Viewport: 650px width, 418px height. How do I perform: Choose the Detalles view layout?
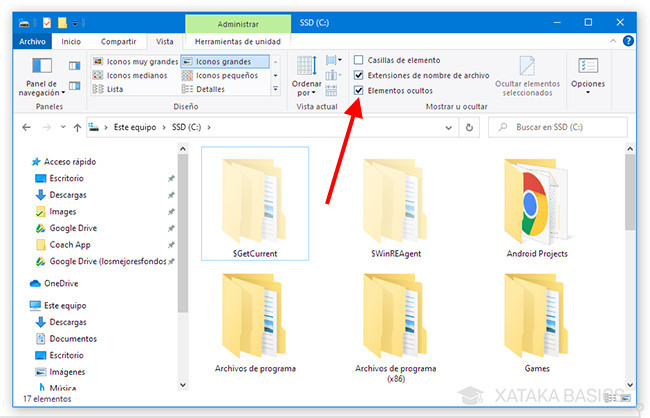210,89
